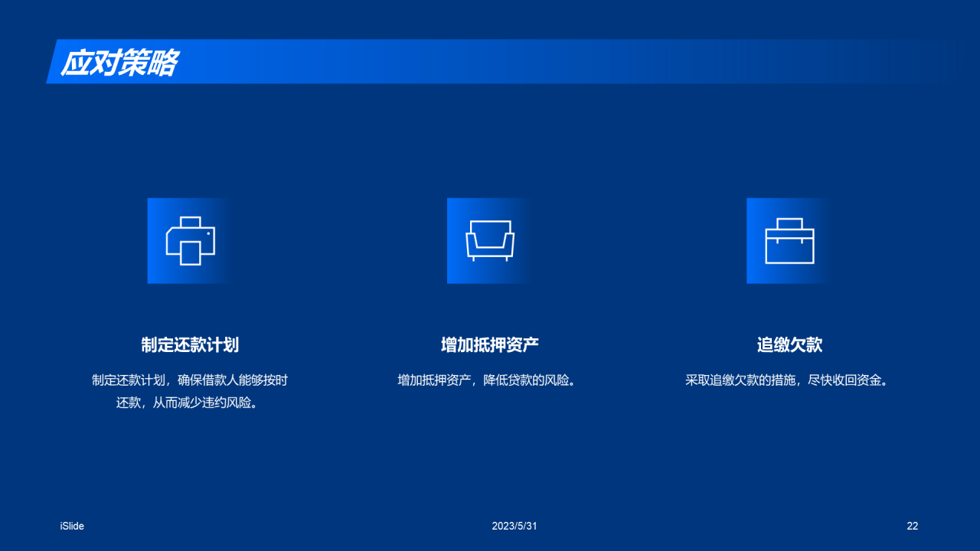Click the printer icon
The width and height of the screenshot is (980, 551).
click(191, 241)
